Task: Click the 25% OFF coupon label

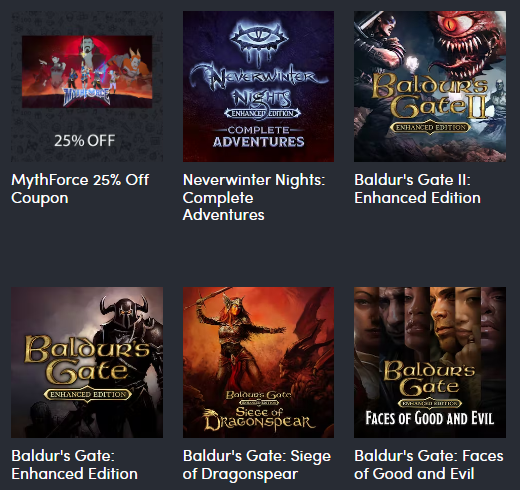Action: click(85, 141)
